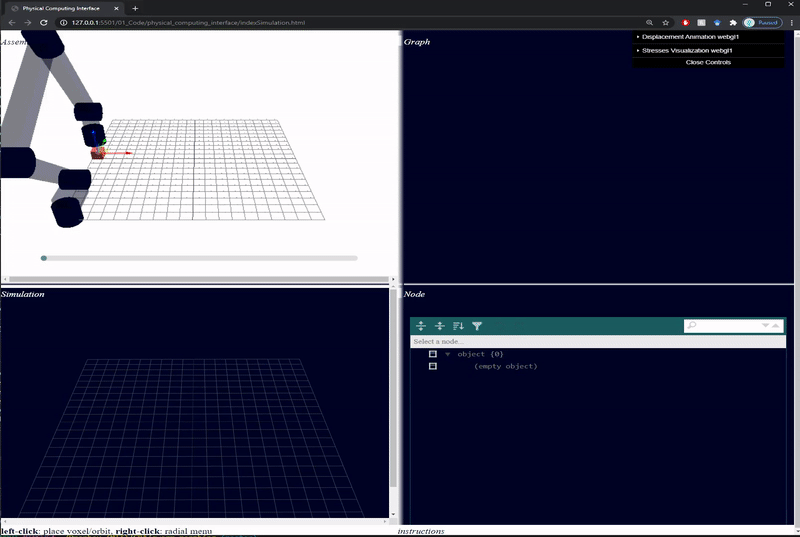Toggle the object {0} row selector box
Screen dimensions: 800x537
point(433,354)
